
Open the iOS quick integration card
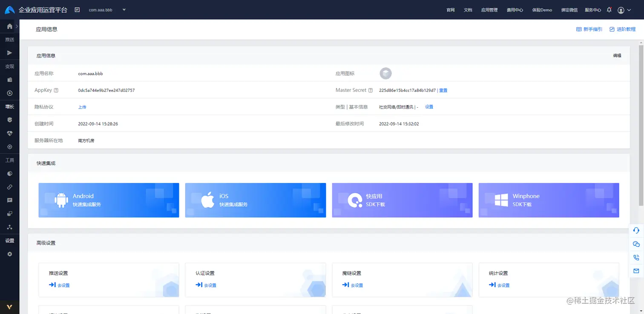[256, 200]
